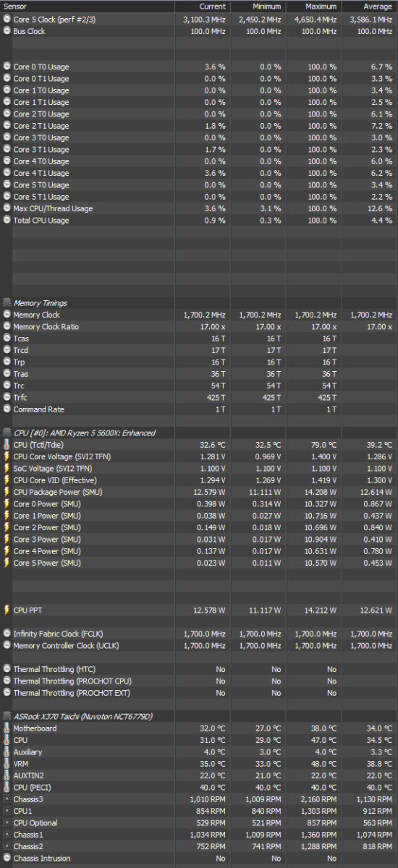Select the SoC Voltage (SVI2 TFN) row
The width and height of the screenshot is (398, 868).
pyautogui.click(x=199, y=469)
